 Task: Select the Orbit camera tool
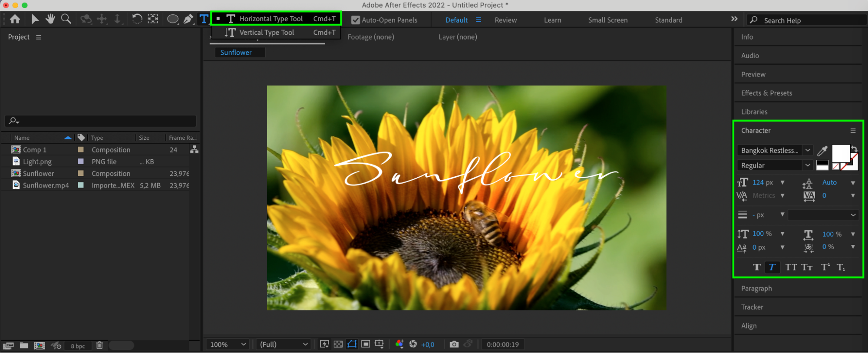point(86,19)
